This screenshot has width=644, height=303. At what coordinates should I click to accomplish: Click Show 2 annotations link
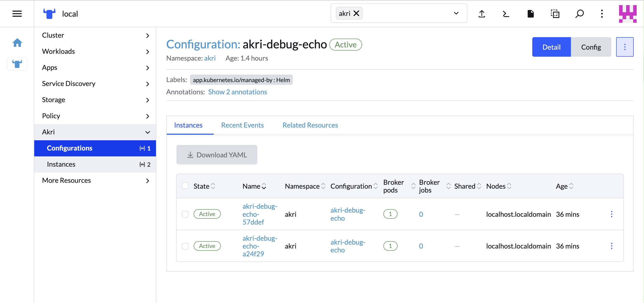[x=237, y=92]
